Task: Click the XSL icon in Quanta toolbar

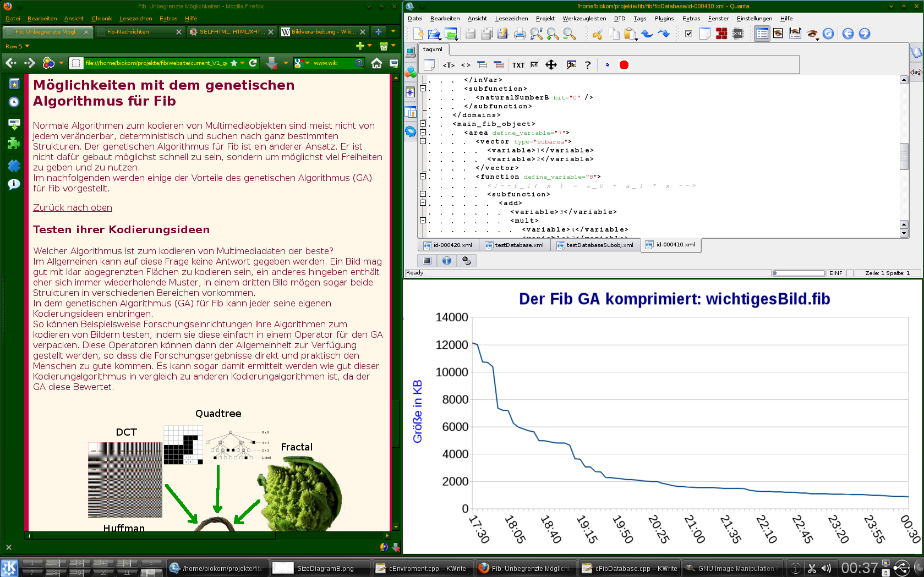Action: point(738,34)
